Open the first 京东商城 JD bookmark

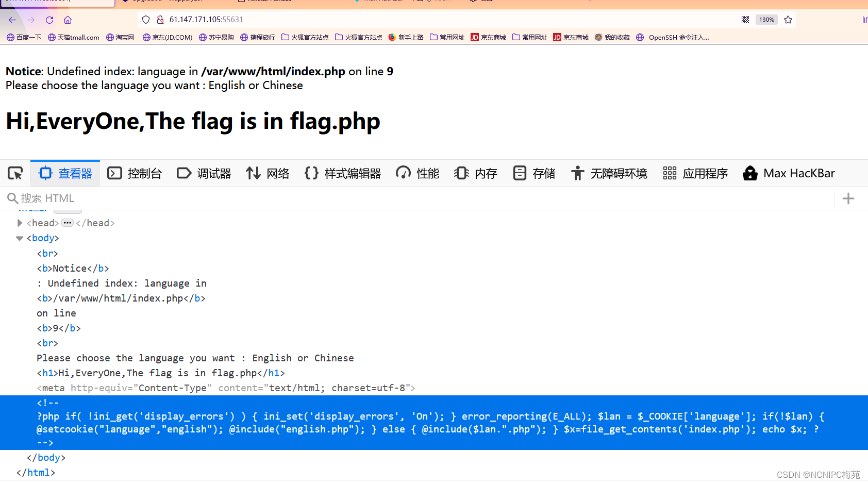coord(489,37)
